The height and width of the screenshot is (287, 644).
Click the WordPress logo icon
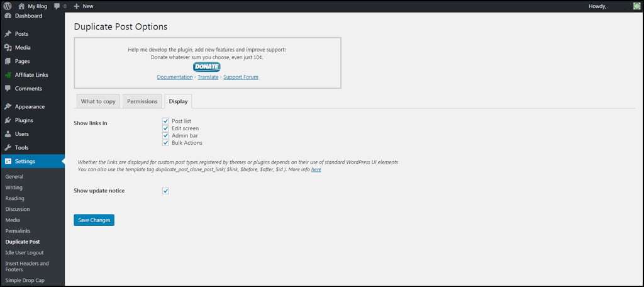[8, 6]
